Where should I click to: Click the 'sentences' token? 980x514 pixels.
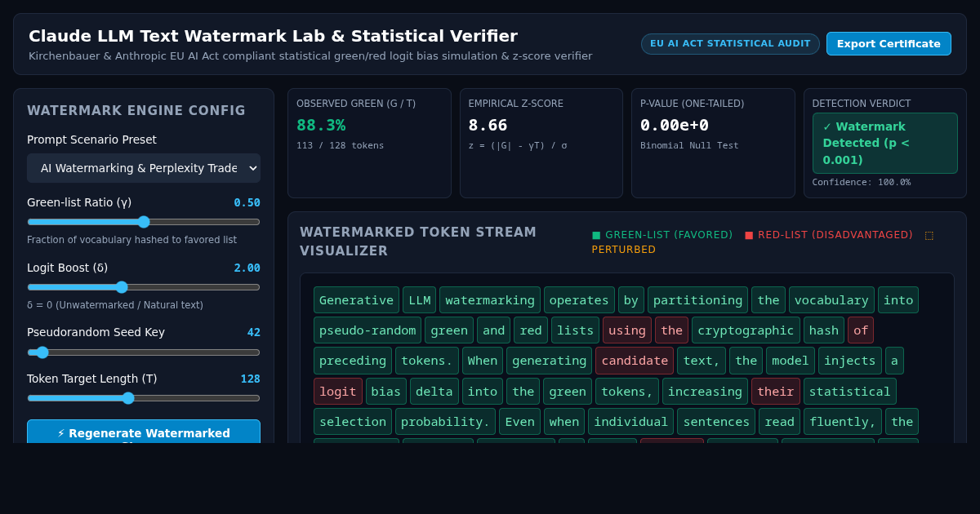click(x=716, y=422)
